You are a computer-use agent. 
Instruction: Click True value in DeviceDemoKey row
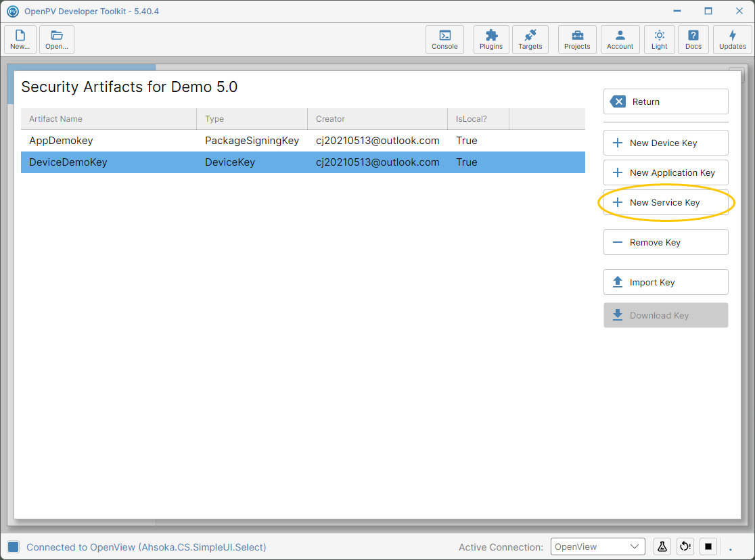coord(467,162)
